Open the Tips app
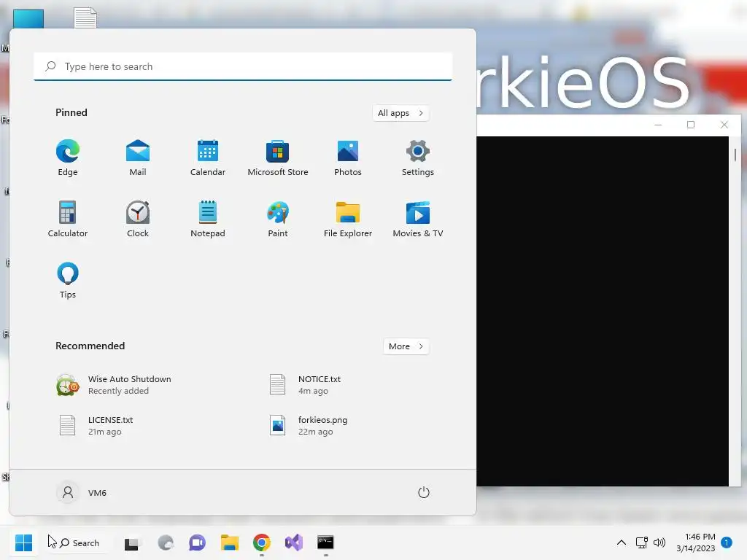This screenshot has height=560, width=747. click(x=68, y=281)
